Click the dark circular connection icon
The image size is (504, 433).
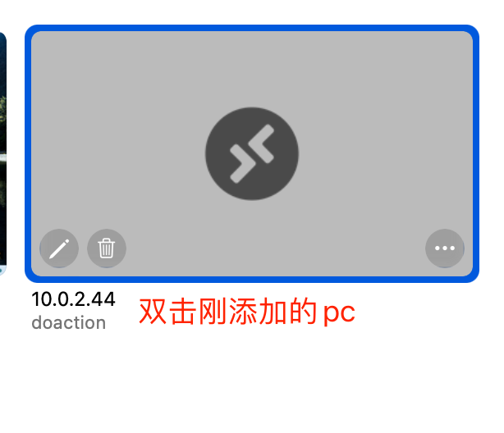(x=252, y=153)
